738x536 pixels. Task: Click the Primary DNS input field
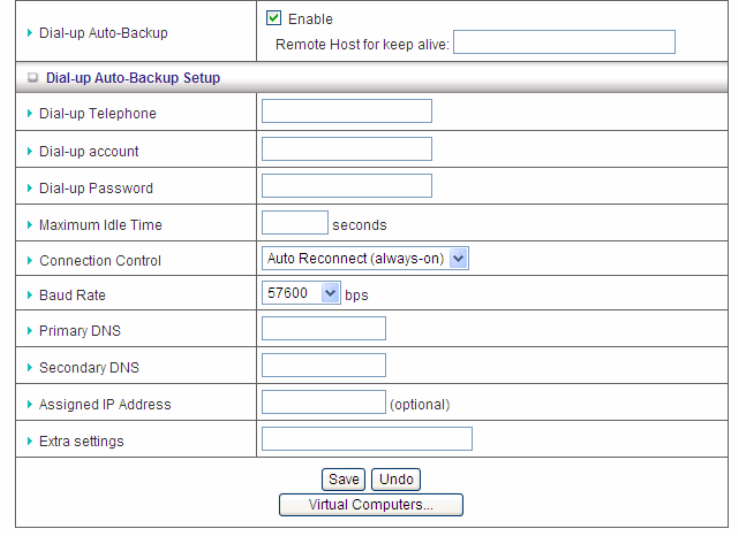click(323, 329)
